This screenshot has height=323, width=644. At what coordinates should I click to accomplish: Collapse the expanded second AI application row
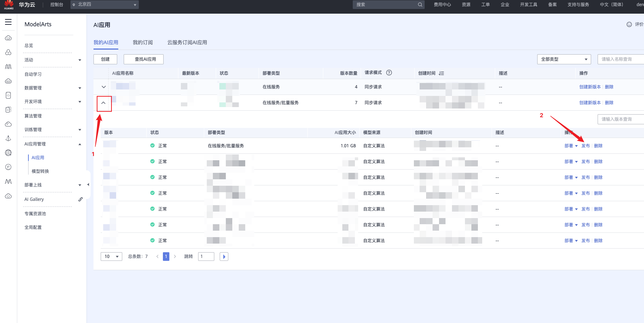104,103
